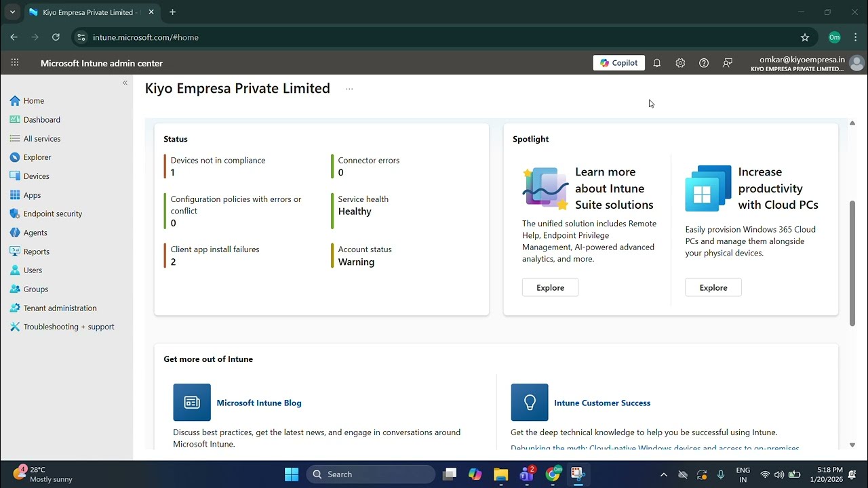Close the Kiyo Empresa browser tab
Image resolution: width=868 pixels, height=488 pixels.
click(x=151, y=12)
